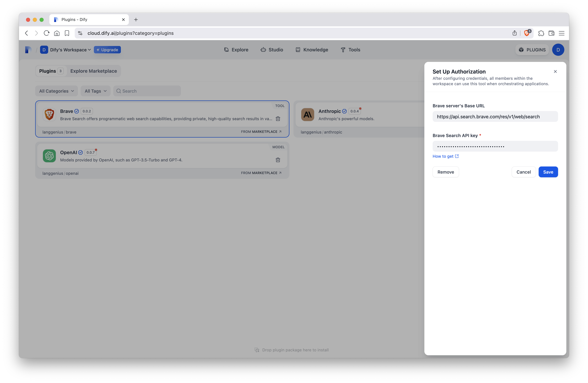Image resolution: width=588 pixels, height=383 pixels.
Task: Remove the Brave credentials
Action: pos(445,172)
